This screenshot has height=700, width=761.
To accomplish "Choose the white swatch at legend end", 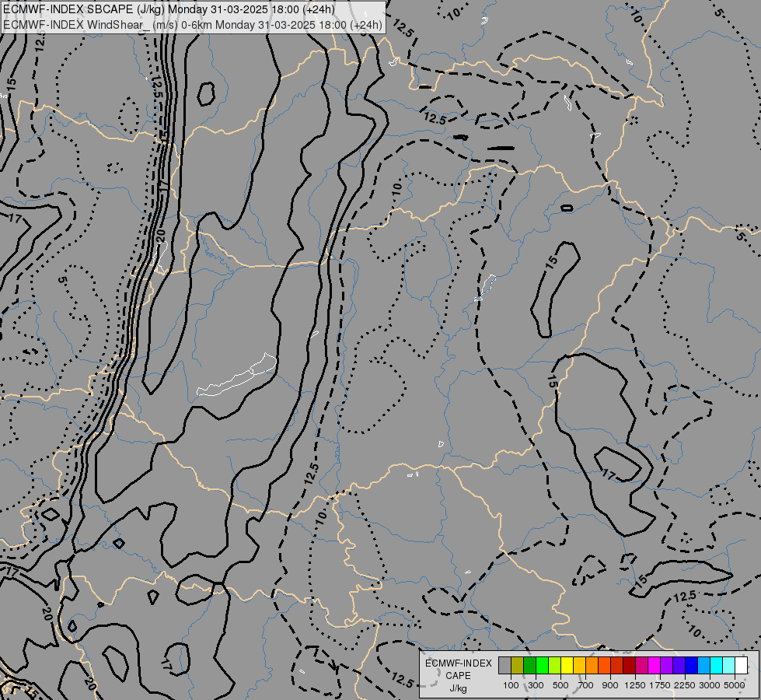I will click(x=741, y=665).
